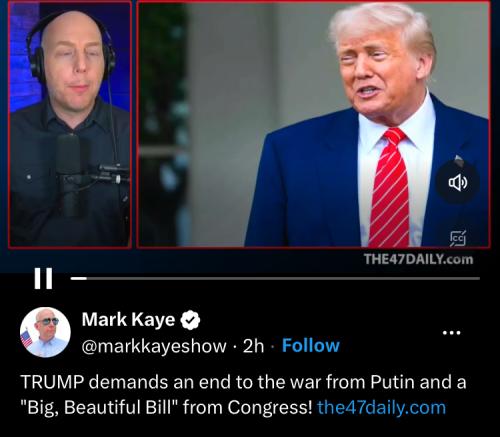500x437 pixels.
Task: Open the47daily.com link in the tweet
Action: [381, 407]
